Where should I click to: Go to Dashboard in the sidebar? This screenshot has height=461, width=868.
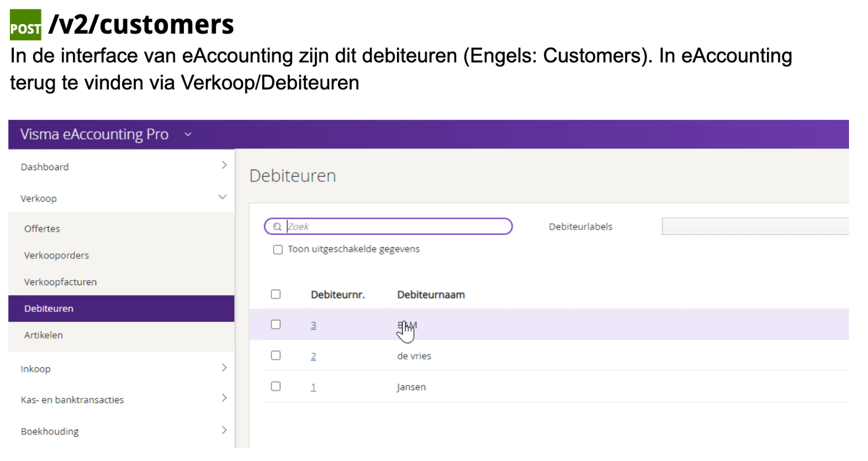click(x=45, y=167)
